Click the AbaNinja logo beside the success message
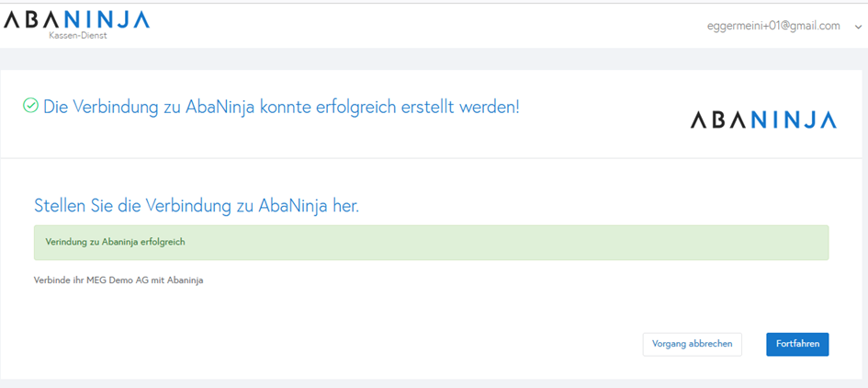 click(x=763, y=120)
